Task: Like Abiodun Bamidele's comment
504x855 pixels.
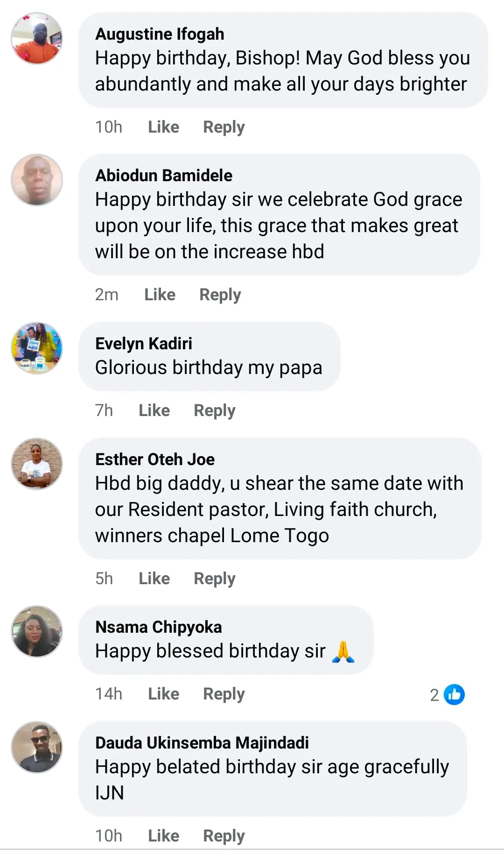Action: [160, 295]
